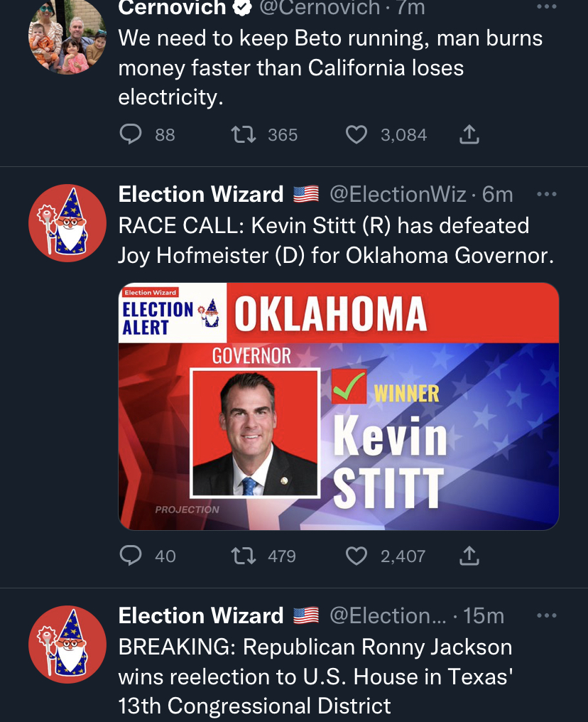Like the Kevin Stitt race call tweet
This screenshot has width=588, height=722.
coord(356,556)
